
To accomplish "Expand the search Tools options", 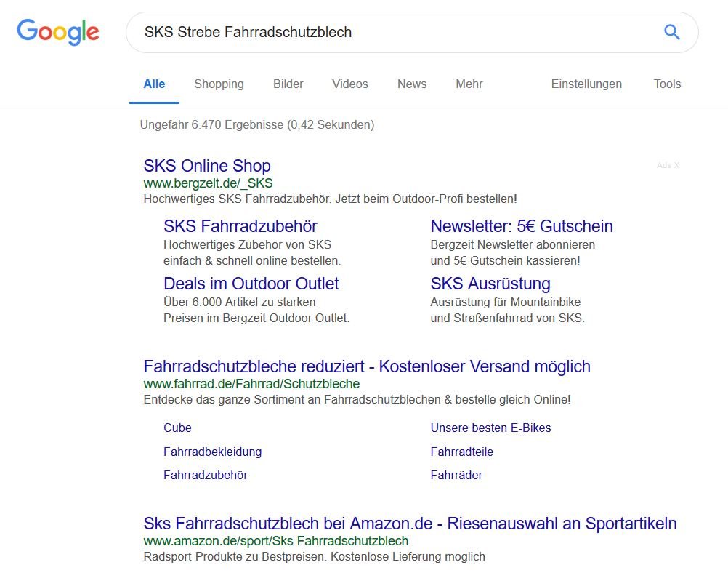I will coord(667,84).
